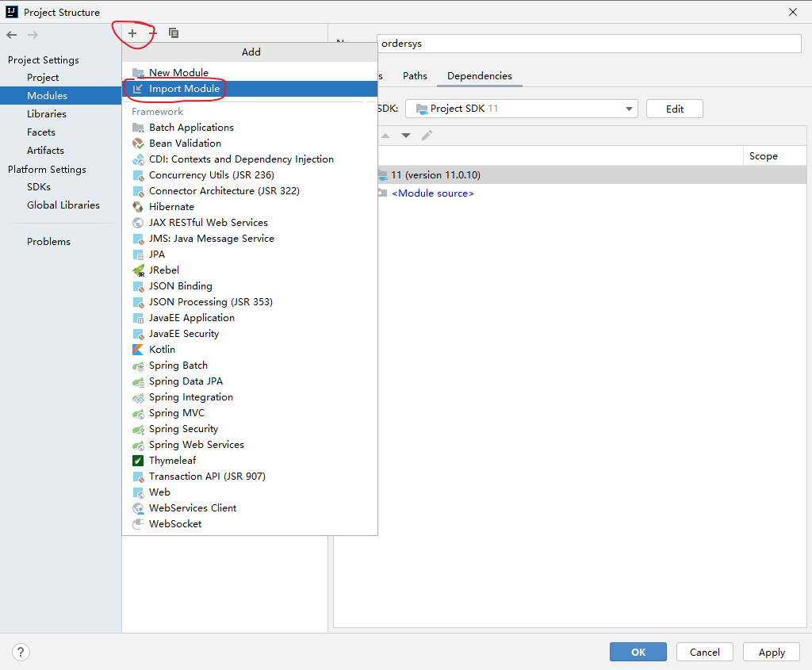This screenshot has height=670, width=812.
Task: Select Spring Web Services entry
Action: [250, 445]
